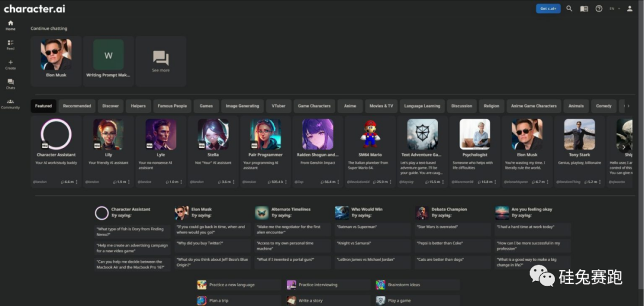This screenshot has width=644, height=306.
Task: Select the Movies & TV tab
Action: click(381, 106)
